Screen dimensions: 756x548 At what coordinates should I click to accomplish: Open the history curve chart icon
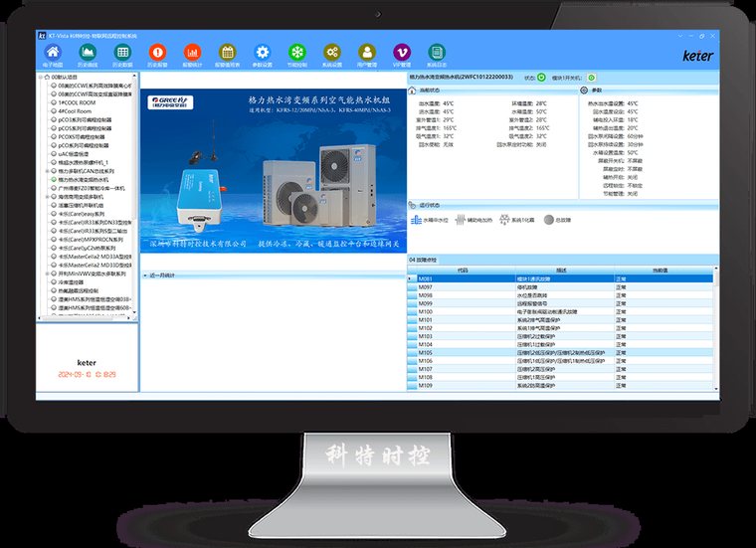[x=88, y=52]
